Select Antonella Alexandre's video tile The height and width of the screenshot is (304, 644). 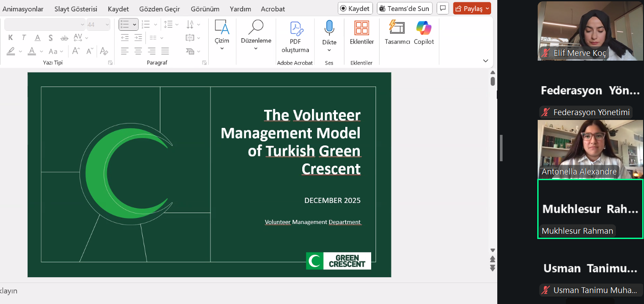[x=590, y=148]
